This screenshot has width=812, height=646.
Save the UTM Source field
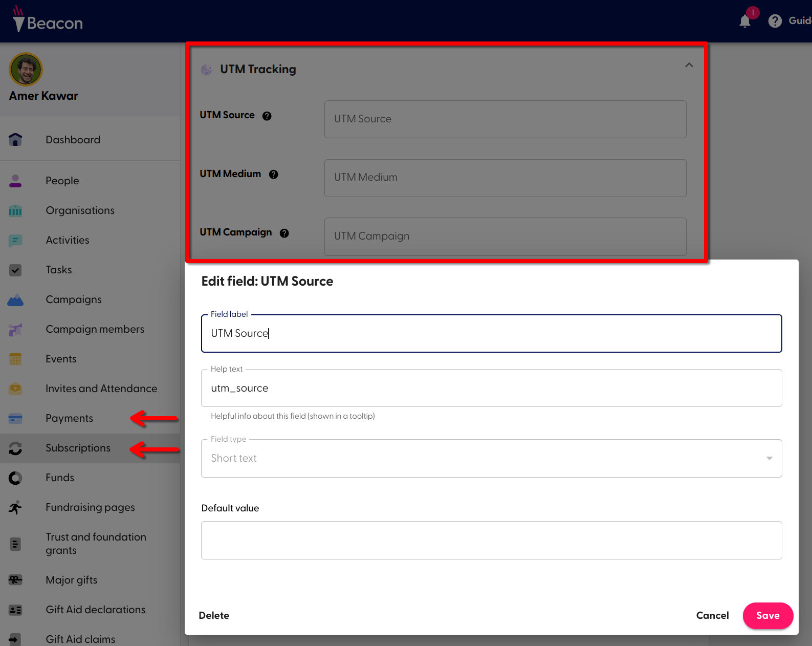tap(768, 616)
